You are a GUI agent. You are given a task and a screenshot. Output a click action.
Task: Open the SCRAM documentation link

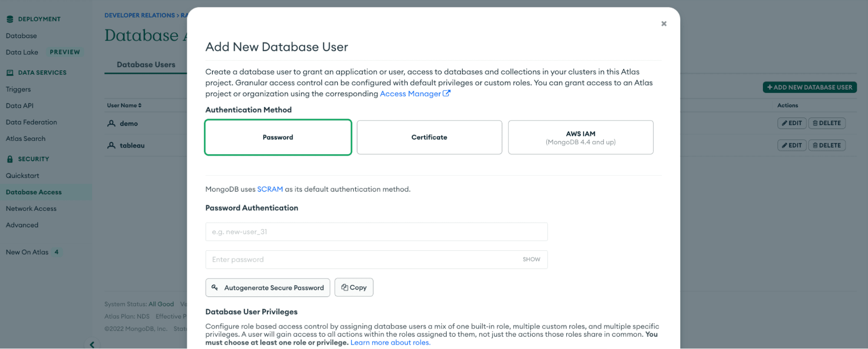coord(270,189)
